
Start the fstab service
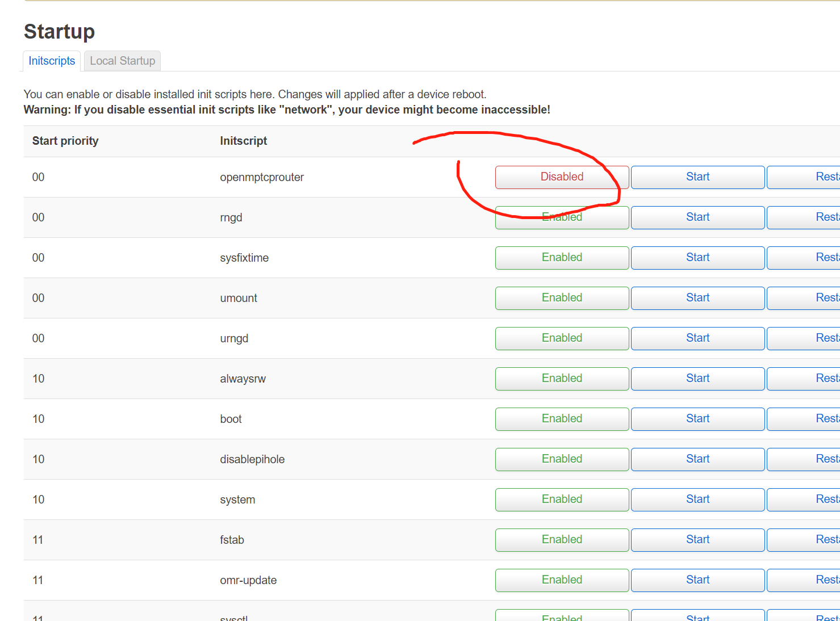(x=697, y=540)
